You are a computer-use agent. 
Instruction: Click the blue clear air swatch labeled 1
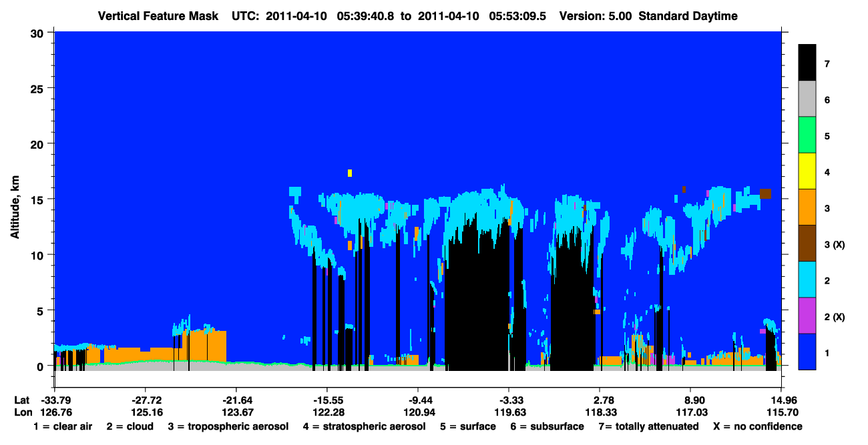[807, 352]
